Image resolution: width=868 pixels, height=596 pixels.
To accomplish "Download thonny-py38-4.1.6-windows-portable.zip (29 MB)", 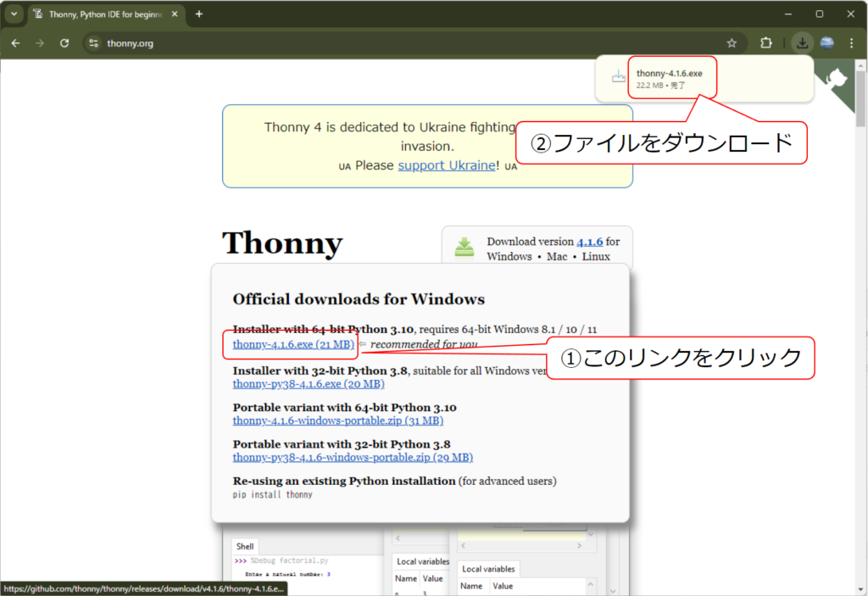I will click(x=353, y=458).
